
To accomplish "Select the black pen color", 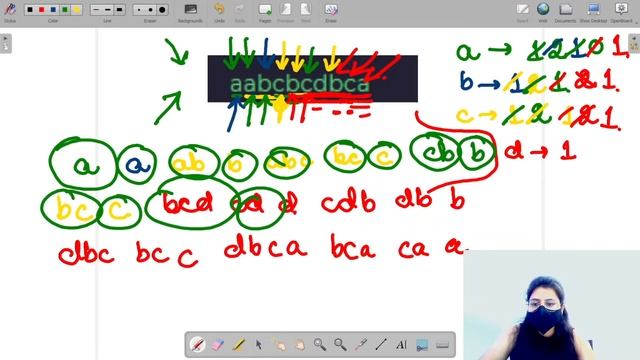I will 30,10.
